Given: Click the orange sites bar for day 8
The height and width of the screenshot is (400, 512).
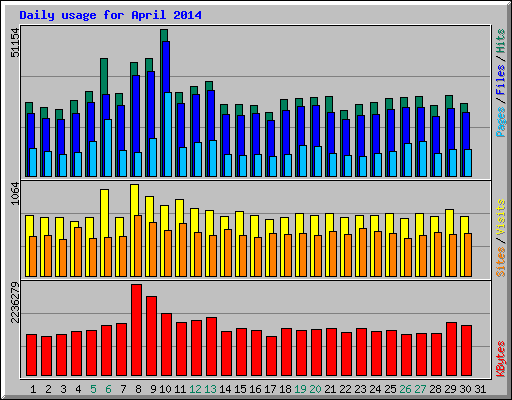Looking at the screenshot, I should pos(138,246).
